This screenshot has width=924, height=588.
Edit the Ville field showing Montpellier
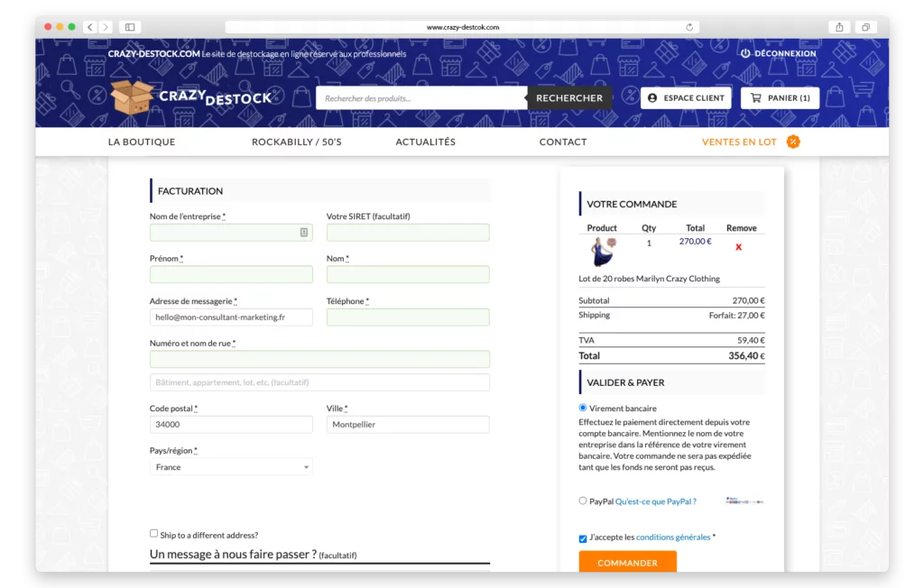coord(408,425)
